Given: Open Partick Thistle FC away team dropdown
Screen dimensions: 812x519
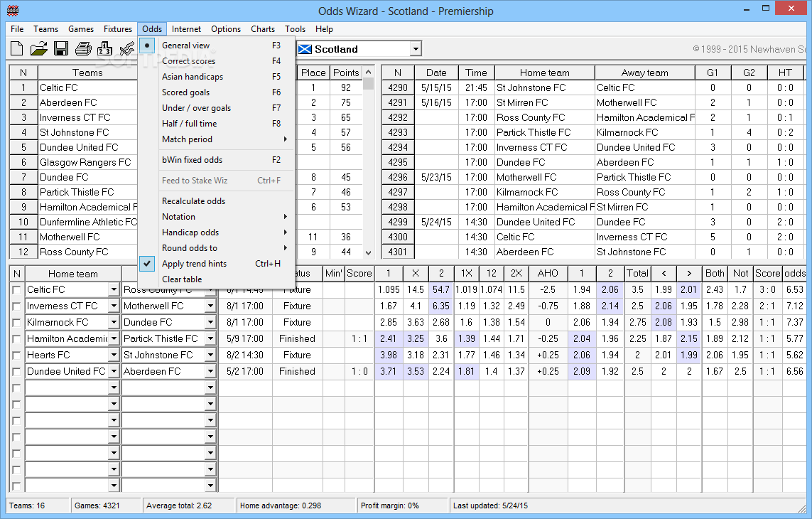Looking at the screenshot, I should 210,338.
